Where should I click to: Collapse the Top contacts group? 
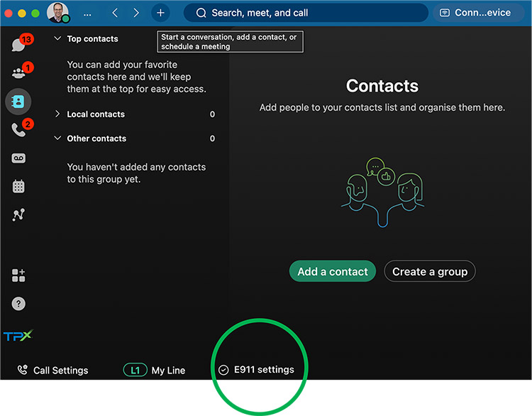[x=57, y=39]
